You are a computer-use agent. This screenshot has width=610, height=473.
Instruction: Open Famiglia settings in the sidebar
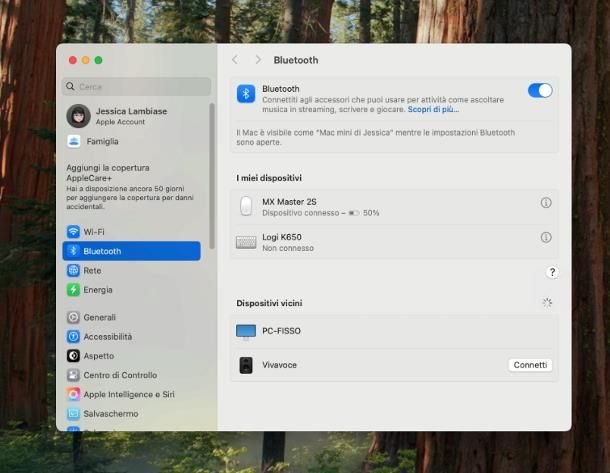[102, 142]
